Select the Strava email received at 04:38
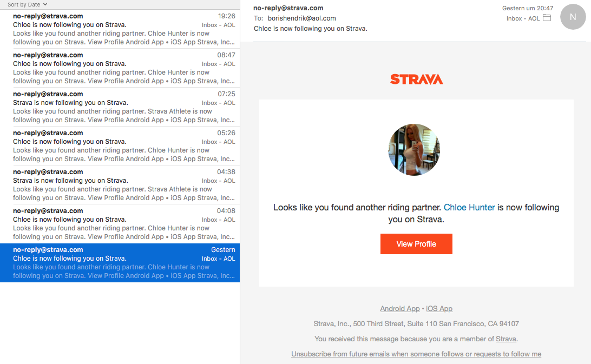Screen dimensions: 591x364 120,184
